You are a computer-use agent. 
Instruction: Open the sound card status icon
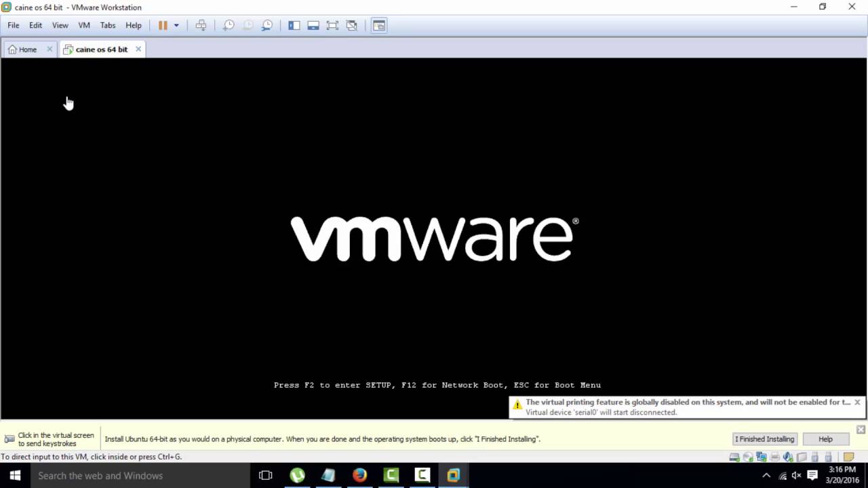789,457
